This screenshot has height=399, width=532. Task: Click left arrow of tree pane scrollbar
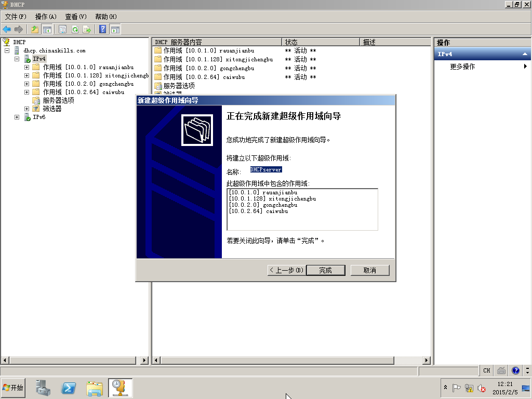pos(5,361)
